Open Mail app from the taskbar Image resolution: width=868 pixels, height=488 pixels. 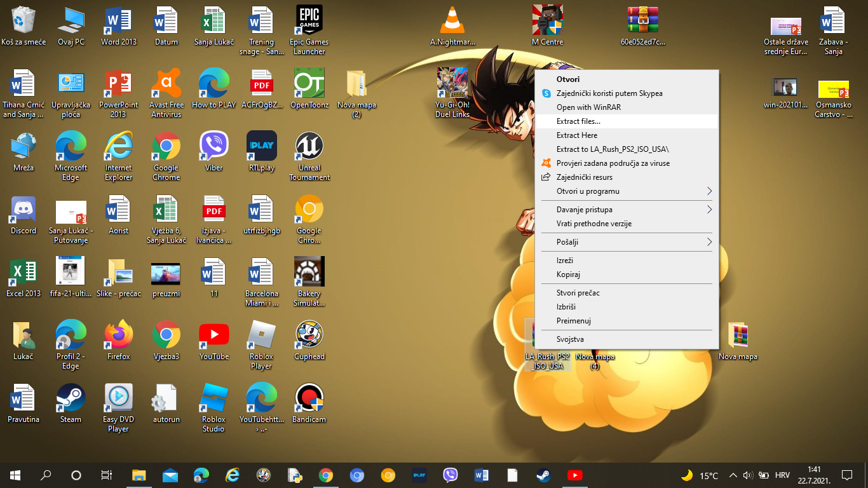pyautogui.click(x=170, y=475)
